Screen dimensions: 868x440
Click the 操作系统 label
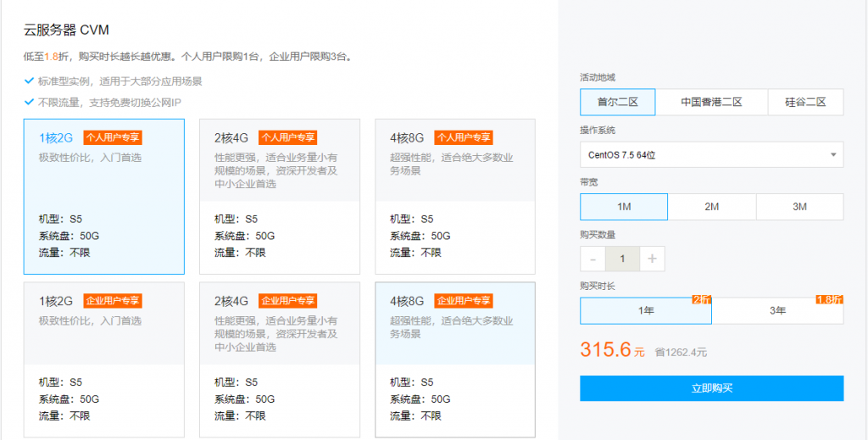pos(598,130)
